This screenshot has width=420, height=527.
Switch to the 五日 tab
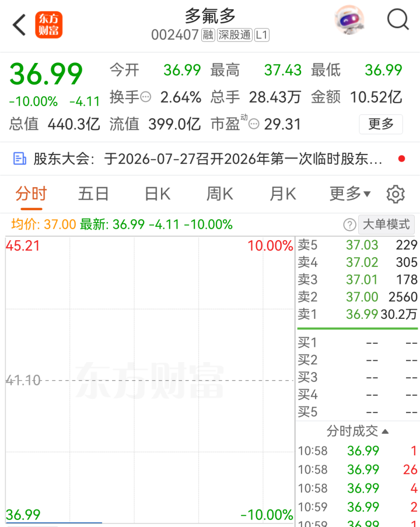coord(93,194)
